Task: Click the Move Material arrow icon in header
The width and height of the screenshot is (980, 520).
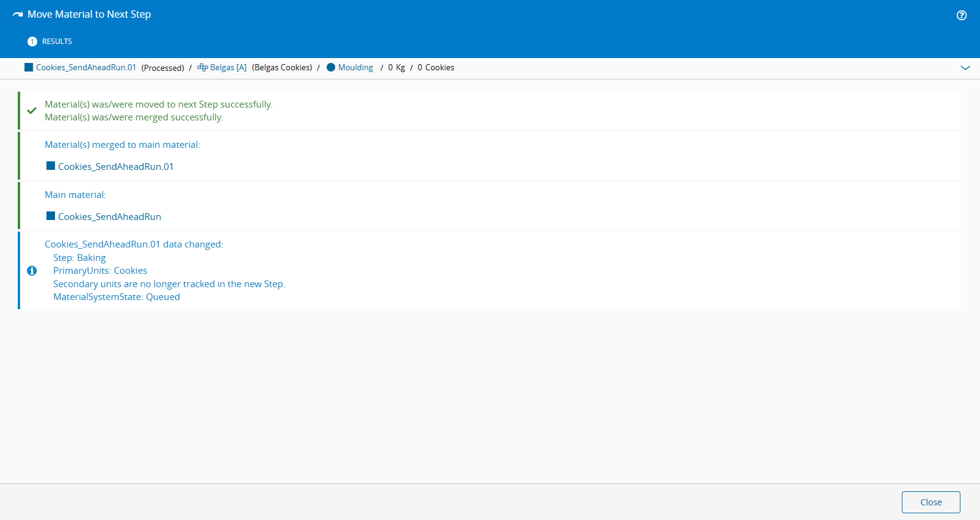Action: 18,15
